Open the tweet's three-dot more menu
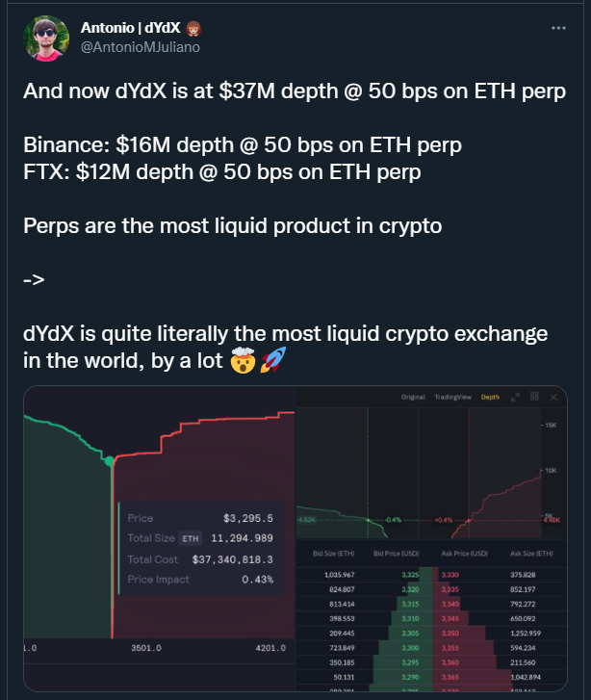This screenshot has width=591, height=700. (558, 28)
